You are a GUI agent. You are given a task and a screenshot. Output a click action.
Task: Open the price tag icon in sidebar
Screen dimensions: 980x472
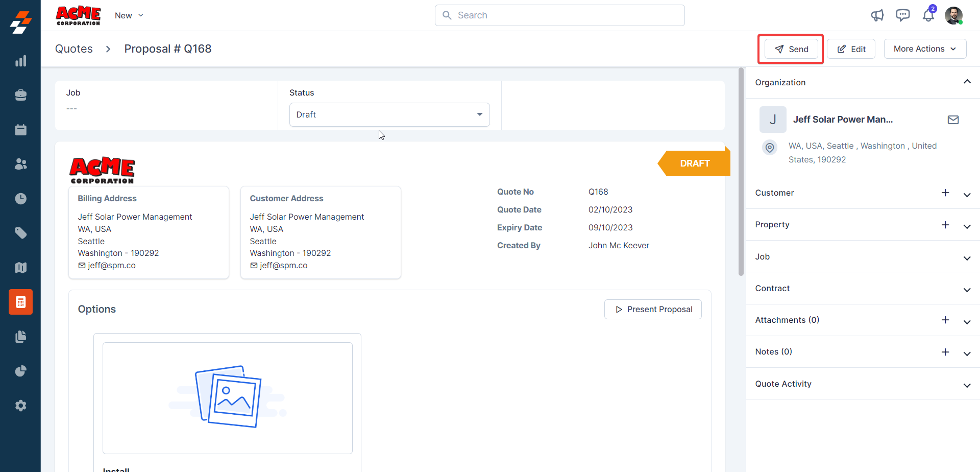[x=20, y=233]
